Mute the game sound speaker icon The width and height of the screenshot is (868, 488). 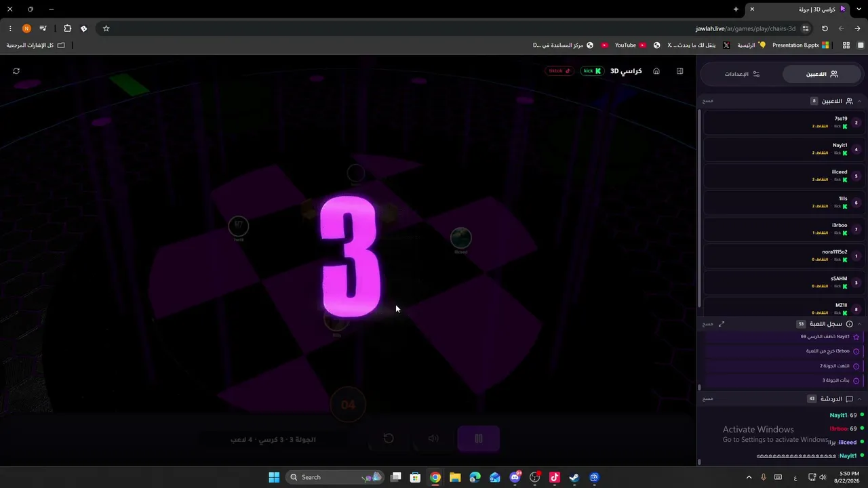pos(433,439)
